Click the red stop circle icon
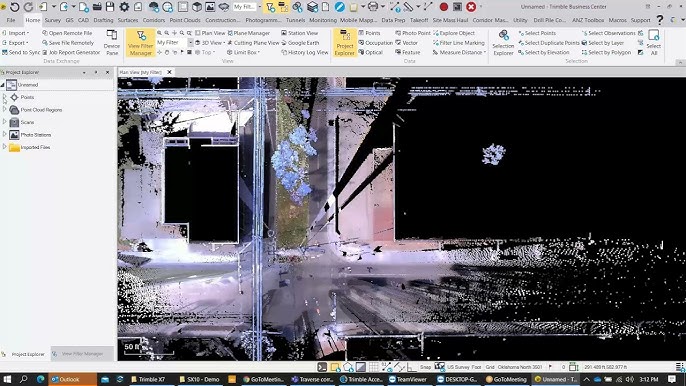686x386 pixels. [444, 7]
